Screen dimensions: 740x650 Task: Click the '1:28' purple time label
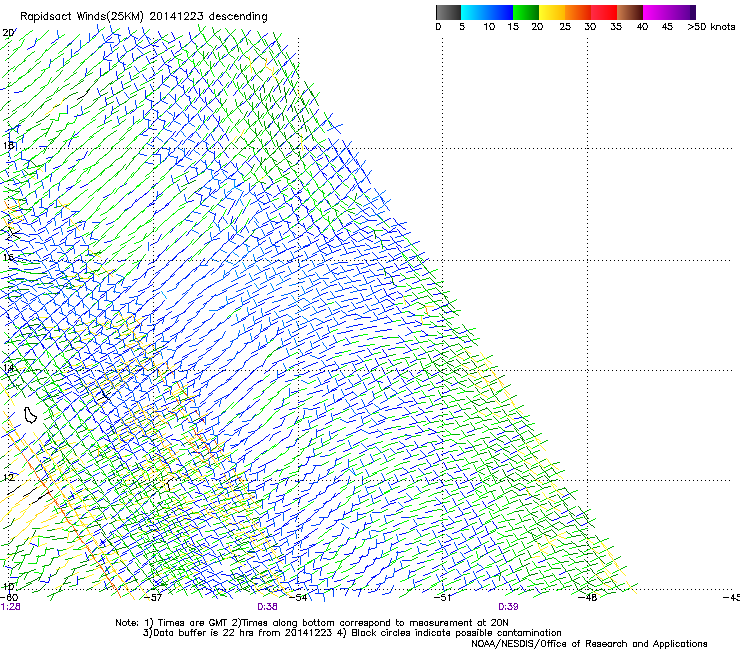pos(10,607)
